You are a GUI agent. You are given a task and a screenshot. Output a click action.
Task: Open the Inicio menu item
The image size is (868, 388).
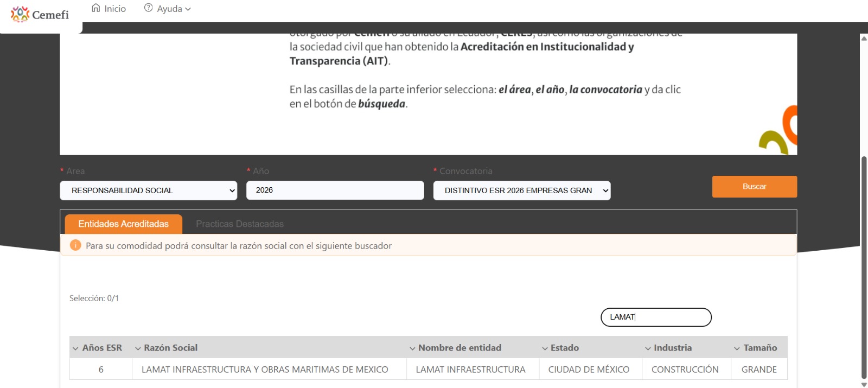pos(114,9)
